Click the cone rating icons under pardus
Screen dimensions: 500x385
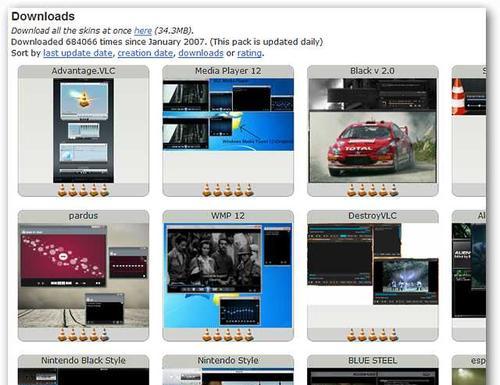click(x=83, y=335)
